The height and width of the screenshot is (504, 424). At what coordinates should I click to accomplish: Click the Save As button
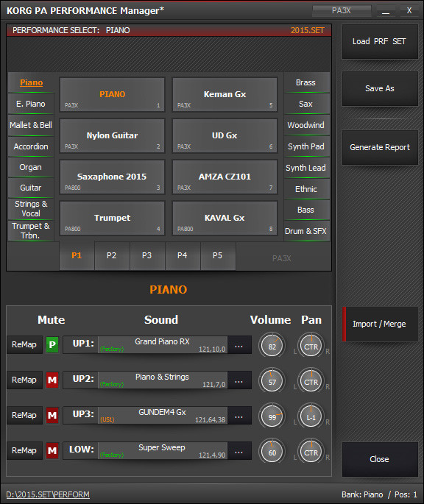380,89
